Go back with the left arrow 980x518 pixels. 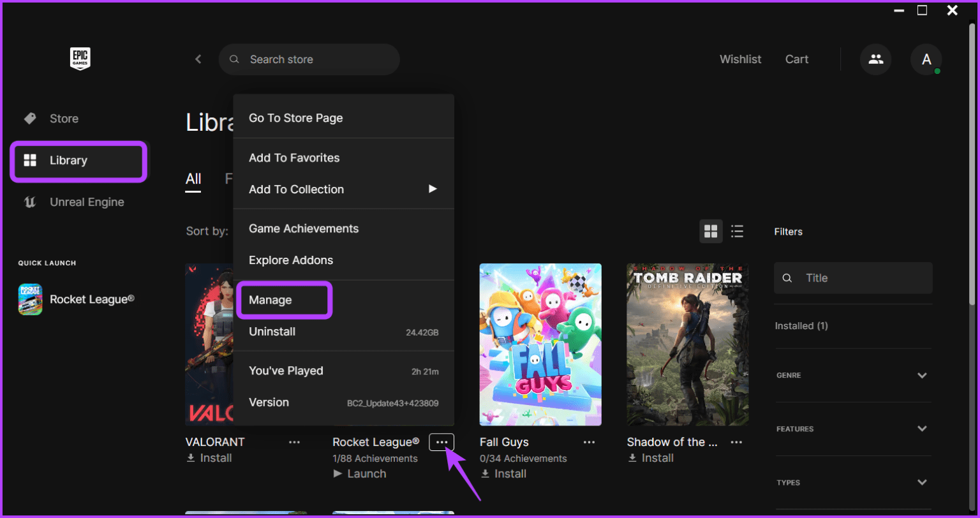tap(198, 59)
